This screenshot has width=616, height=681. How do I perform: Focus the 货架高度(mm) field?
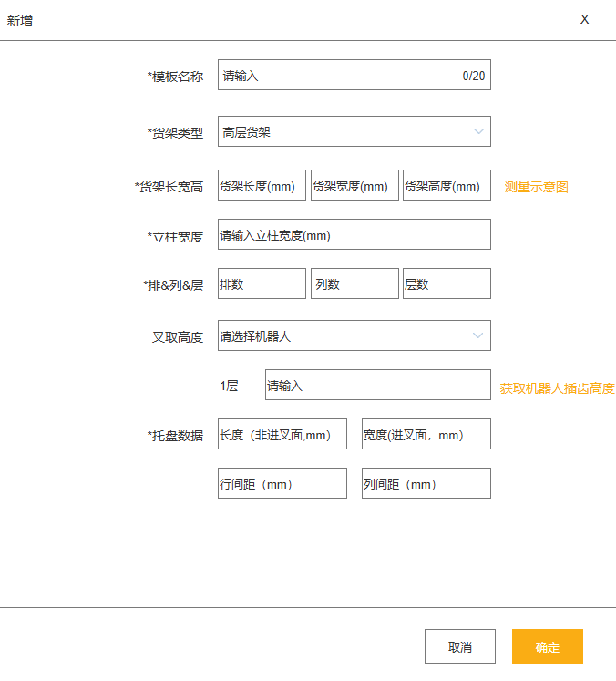click(447, 185)
